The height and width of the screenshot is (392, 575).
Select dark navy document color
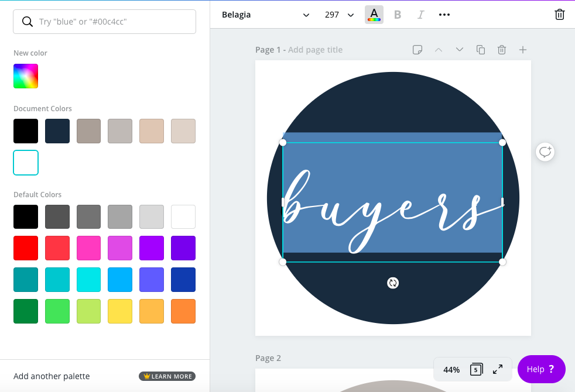click(57, 131)
